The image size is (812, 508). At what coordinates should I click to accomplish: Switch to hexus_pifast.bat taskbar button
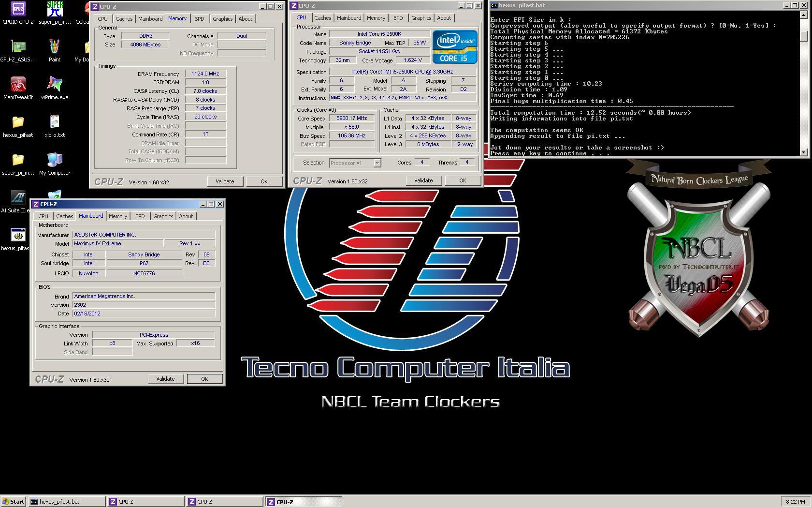coord(67,502)
